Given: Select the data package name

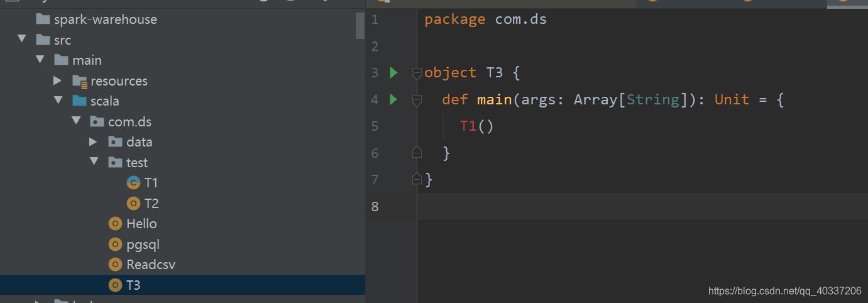Looking at the screenshot, I should [140, 142].
